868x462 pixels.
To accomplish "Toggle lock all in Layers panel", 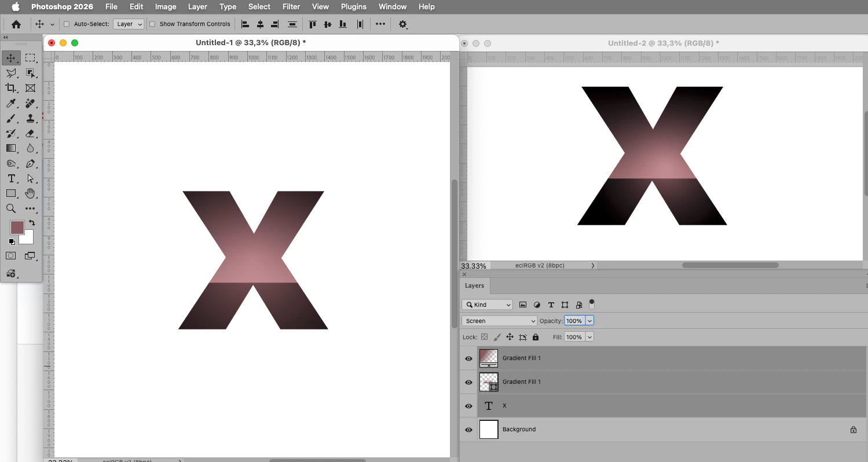I will click(536, 337).
